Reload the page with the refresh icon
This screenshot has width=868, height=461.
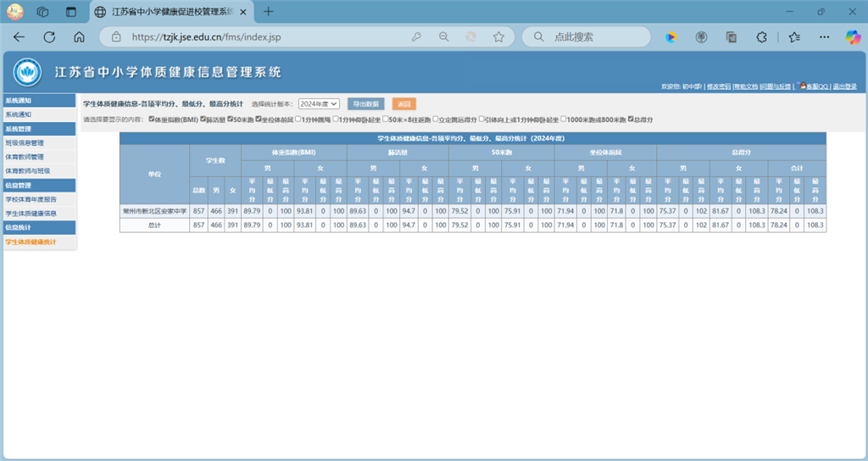[x=49, y=37]
